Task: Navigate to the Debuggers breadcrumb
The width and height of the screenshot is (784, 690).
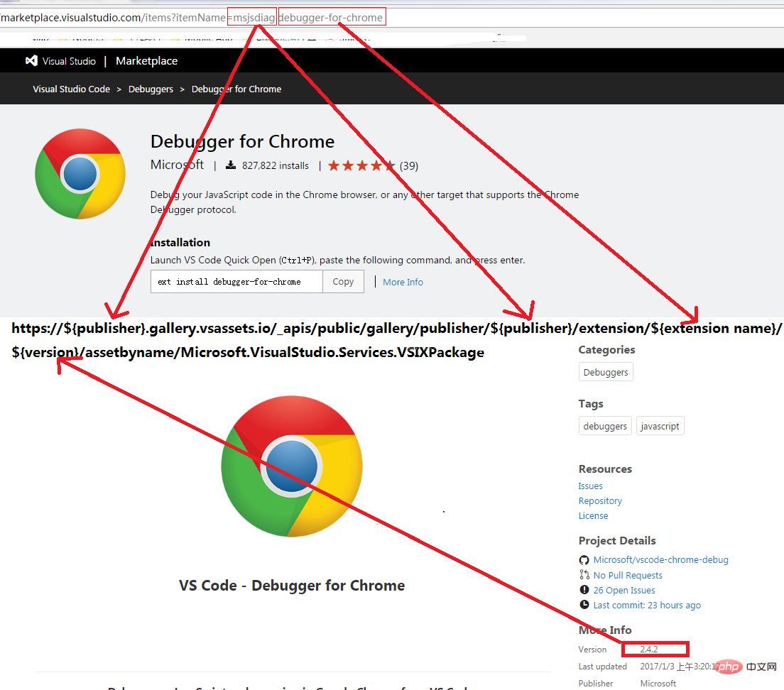Action: [151, 89]
